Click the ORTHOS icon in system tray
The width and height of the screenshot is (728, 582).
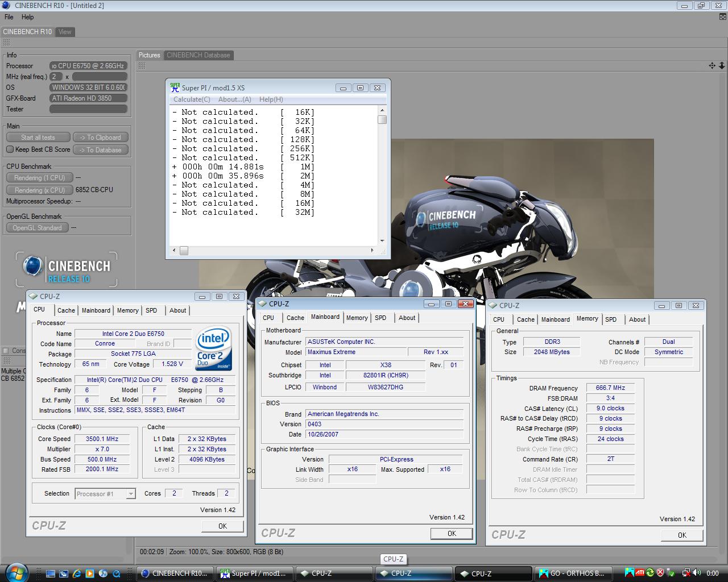point(630,573)
